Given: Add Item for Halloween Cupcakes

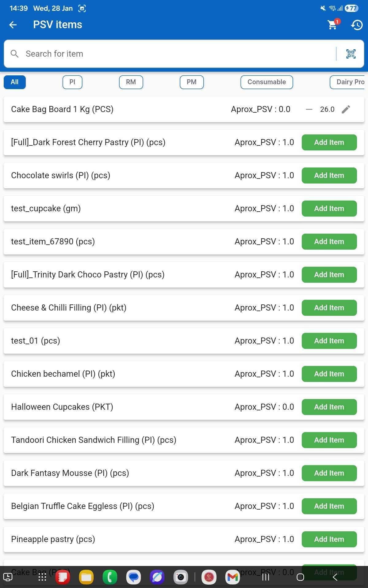Looking at the screenshot, I should (329, 407).
